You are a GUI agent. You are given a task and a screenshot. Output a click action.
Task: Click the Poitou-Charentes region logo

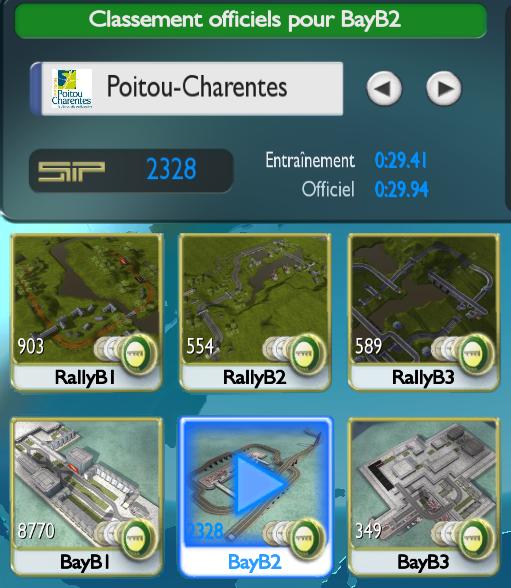(72, 89)
